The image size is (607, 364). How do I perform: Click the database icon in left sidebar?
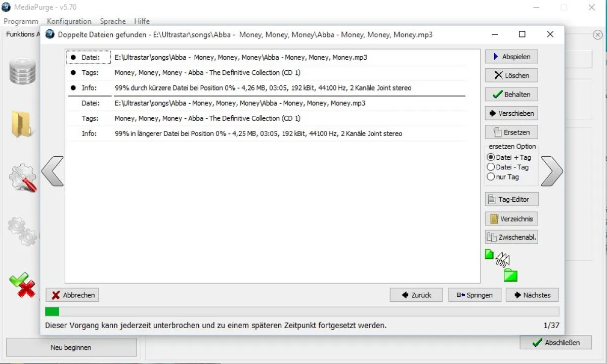pos(23,71)
